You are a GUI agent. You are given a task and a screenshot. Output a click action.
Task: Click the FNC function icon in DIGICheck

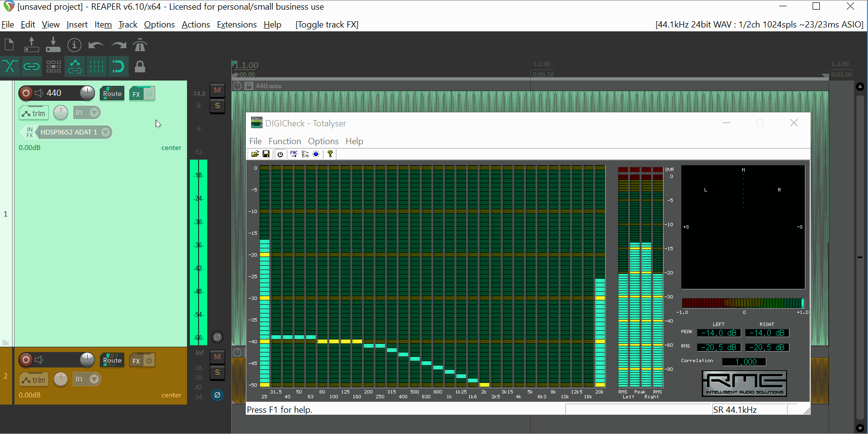pyautogui.click(x=294, y=154)
